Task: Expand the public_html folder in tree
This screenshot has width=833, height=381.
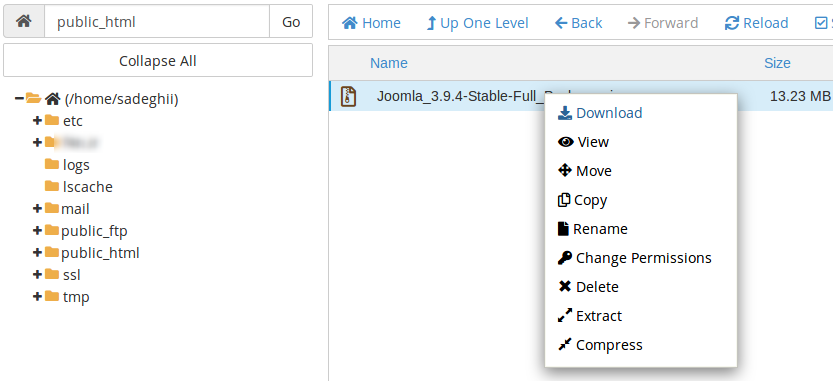Action: [x=37, y=252]
